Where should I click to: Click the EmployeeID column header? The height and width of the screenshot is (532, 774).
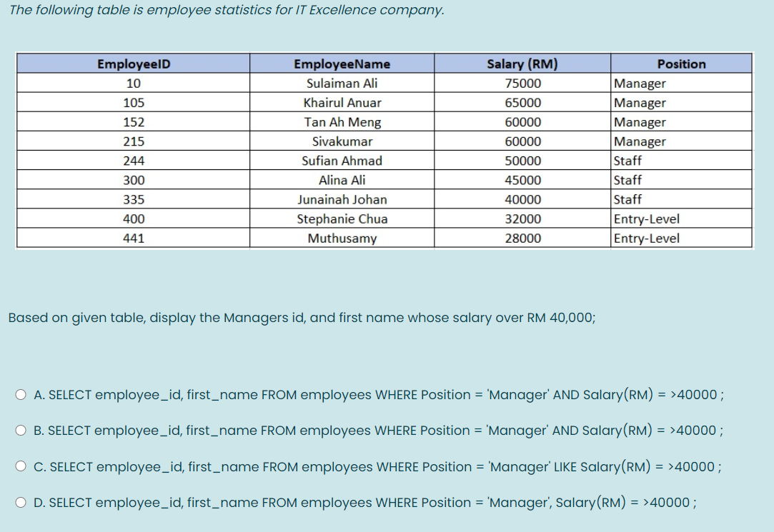click(133, 64)
